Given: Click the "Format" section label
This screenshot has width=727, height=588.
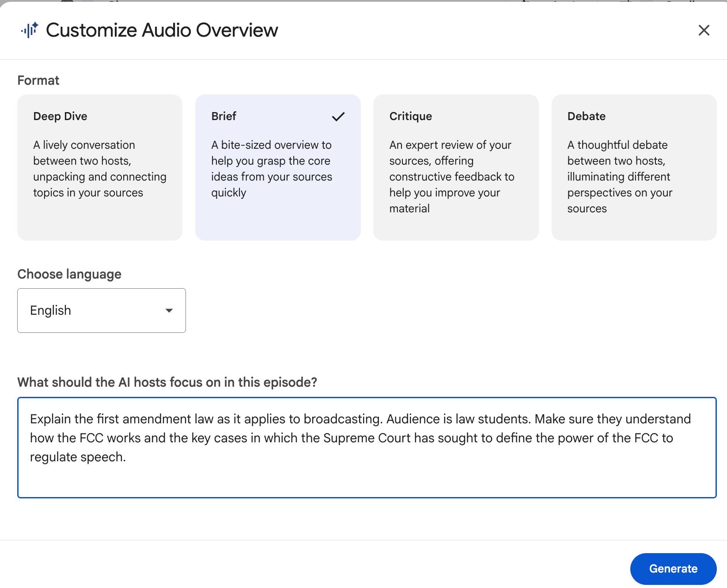Looking at the screenshot, I should [38, 80].
